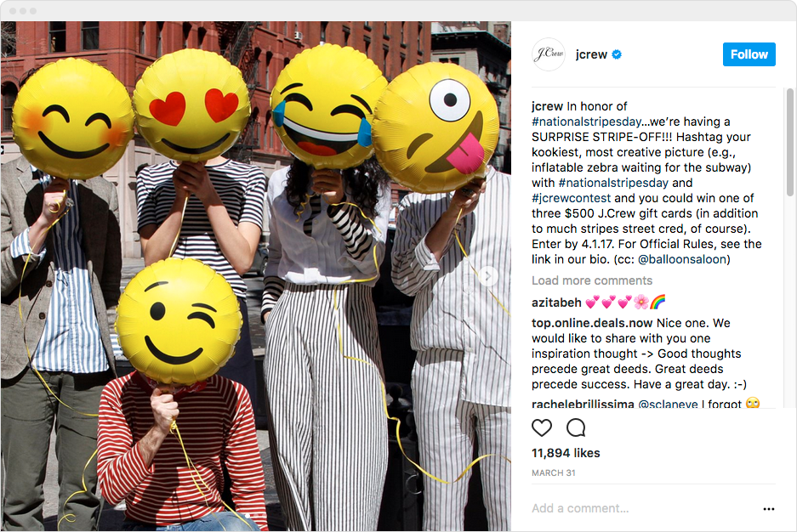Open top.online.deals.now commenter profile

592,323
